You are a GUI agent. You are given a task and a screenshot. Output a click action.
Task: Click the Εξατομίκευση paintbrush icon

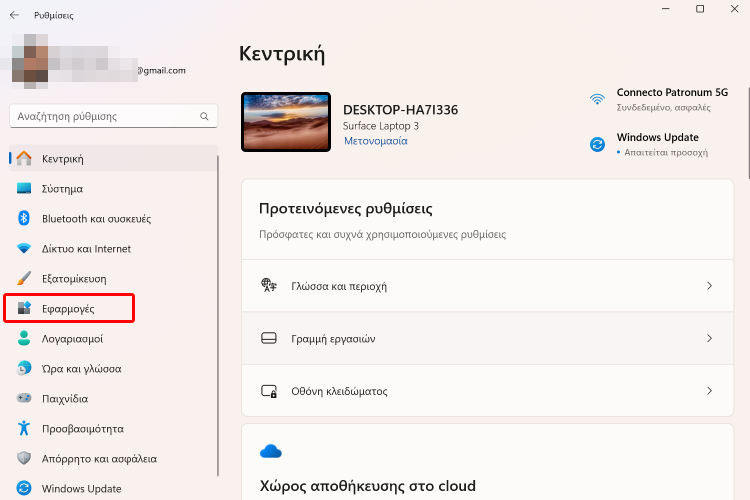coord(25,278)
